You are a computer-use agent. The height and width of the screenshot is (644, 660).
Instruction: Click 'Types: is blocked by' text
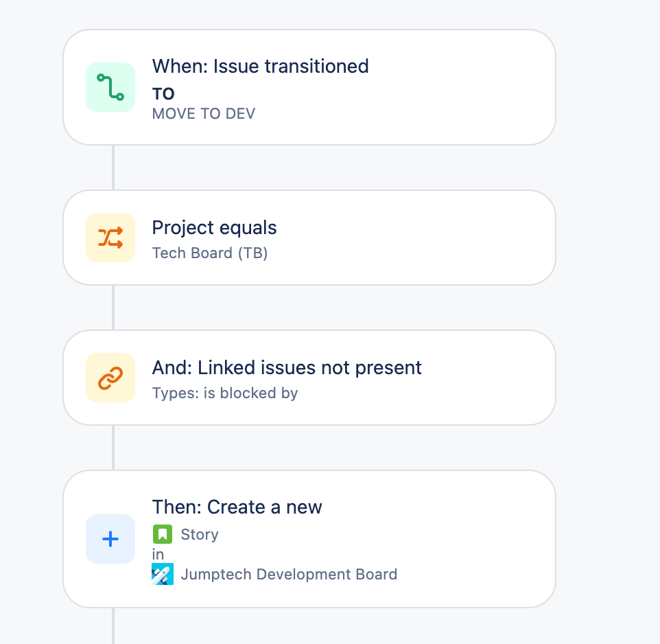pos(225,393)
